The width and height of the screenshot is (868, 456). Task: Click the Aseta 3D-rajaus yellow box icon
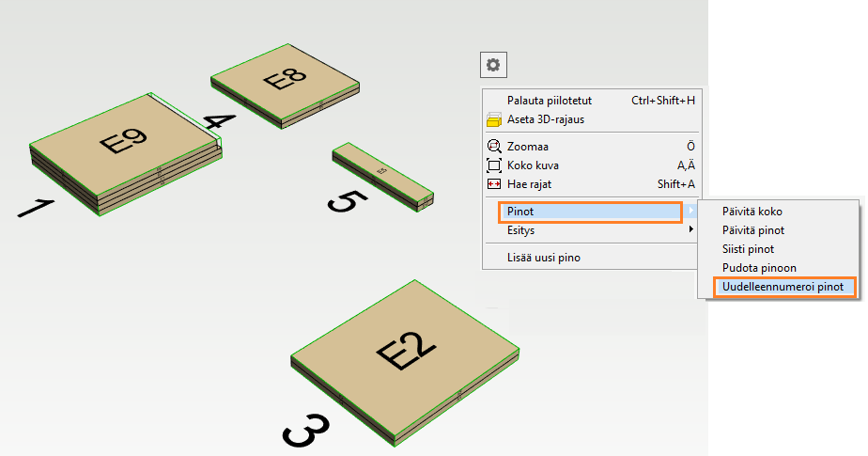pyautogui.click(x=494, y=119)
